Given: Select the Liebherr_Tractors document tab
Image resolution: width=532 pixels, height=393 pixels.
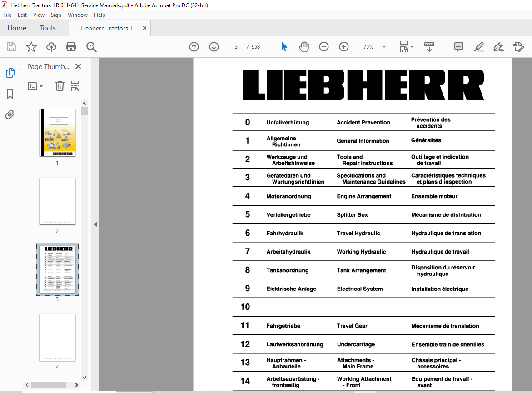Looking at the screenshot, I should 109,28.
